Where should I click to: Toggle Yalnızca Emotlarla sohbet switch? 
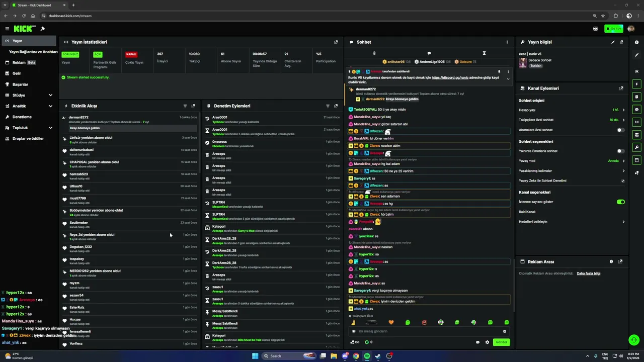click(621, 151)
